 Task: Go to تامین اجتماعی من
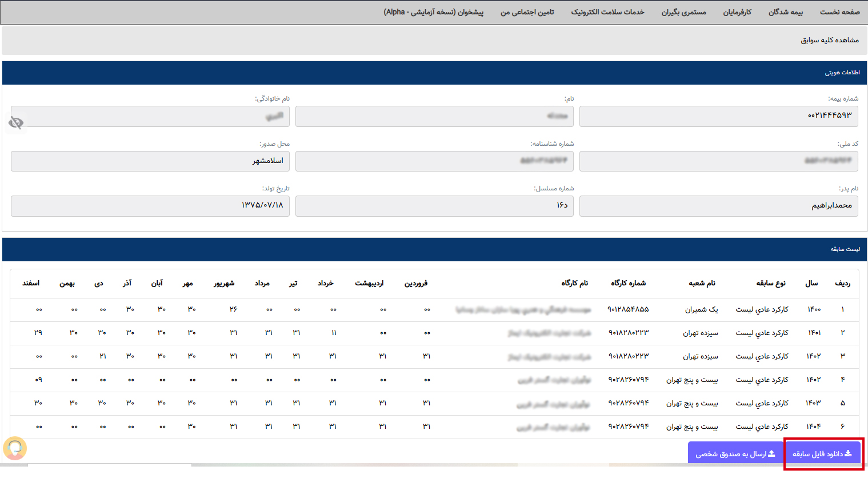[x=527, y=12]
